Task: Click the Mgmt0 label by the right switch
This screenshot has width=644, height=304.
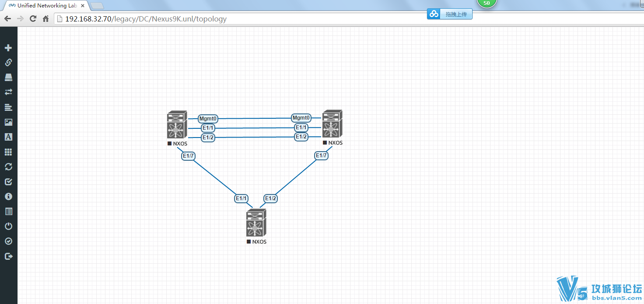Action: [x=301, y=118]
